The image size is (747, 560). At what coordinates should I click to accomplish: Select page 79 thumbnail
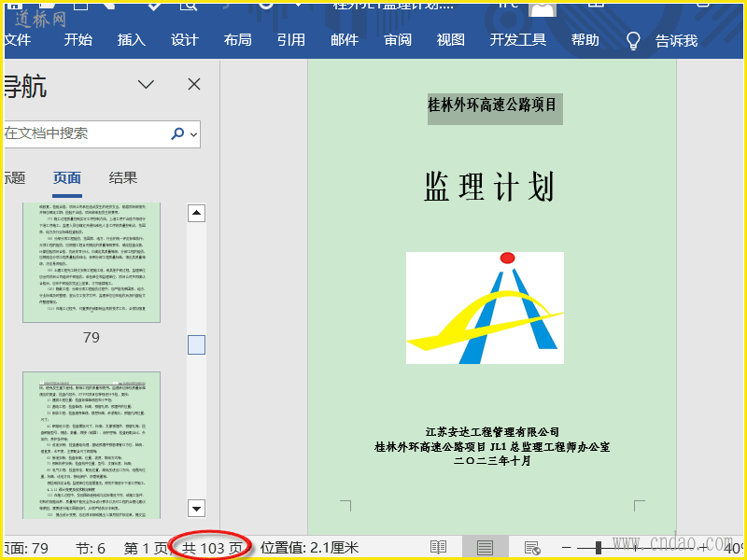coord(92,262)
